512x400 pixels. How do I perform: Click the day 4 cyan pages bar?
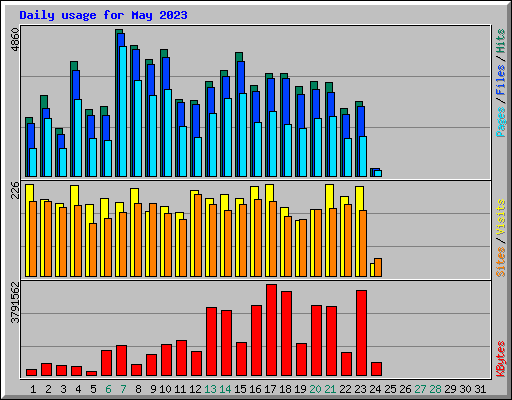pyautogui.click(x=78, y=138)
